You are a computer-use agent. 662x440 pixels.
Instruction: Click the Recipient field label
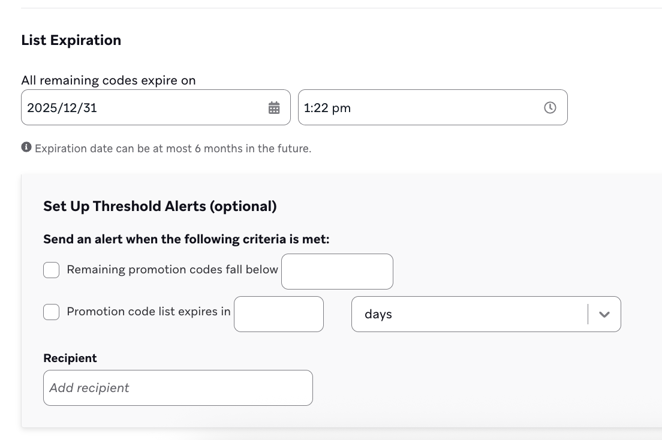tap(70, 358)
